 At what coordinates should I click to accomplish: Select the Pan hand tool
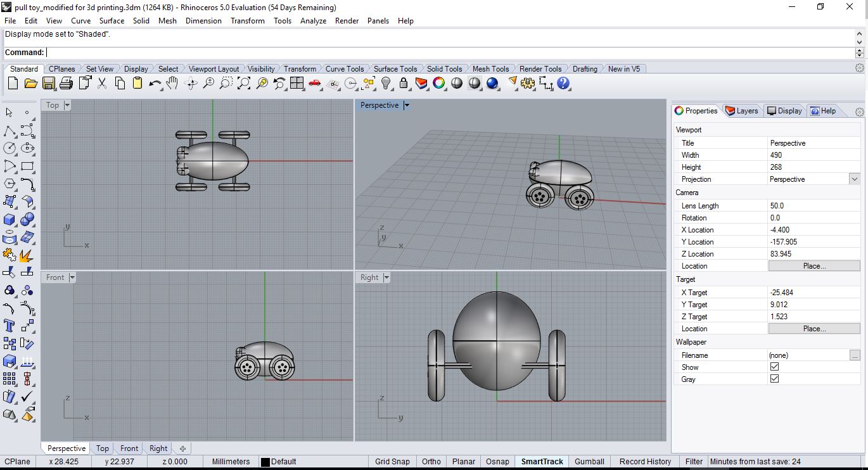coord(172,83)
